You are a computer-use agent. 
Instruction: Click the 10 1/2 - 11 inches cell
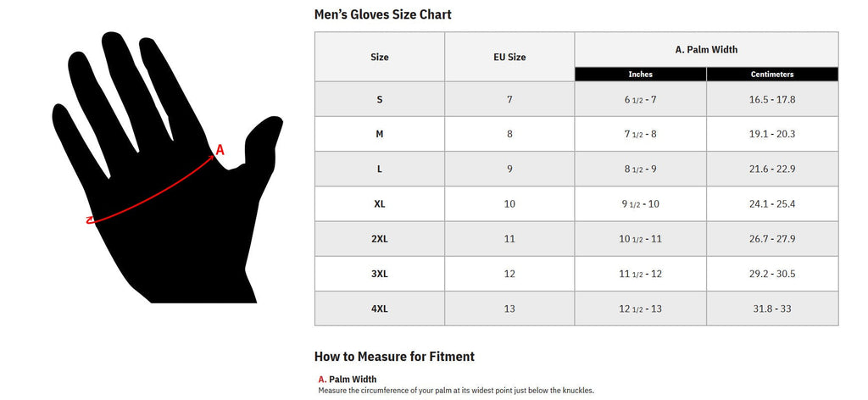[640, 239]
